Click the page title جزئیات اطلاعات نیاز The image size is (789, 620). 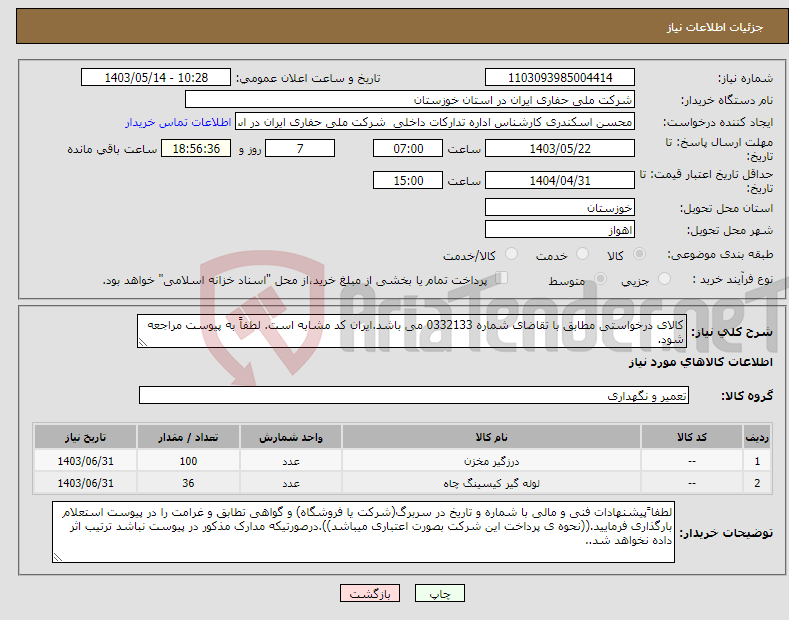tap(715, 27)
